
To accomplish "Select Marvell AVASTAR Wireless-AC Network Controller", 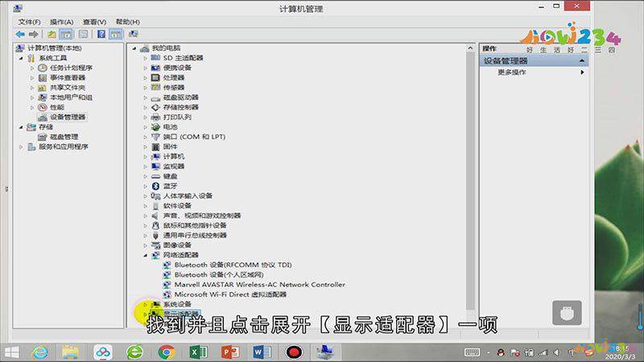I will [259, 285].
